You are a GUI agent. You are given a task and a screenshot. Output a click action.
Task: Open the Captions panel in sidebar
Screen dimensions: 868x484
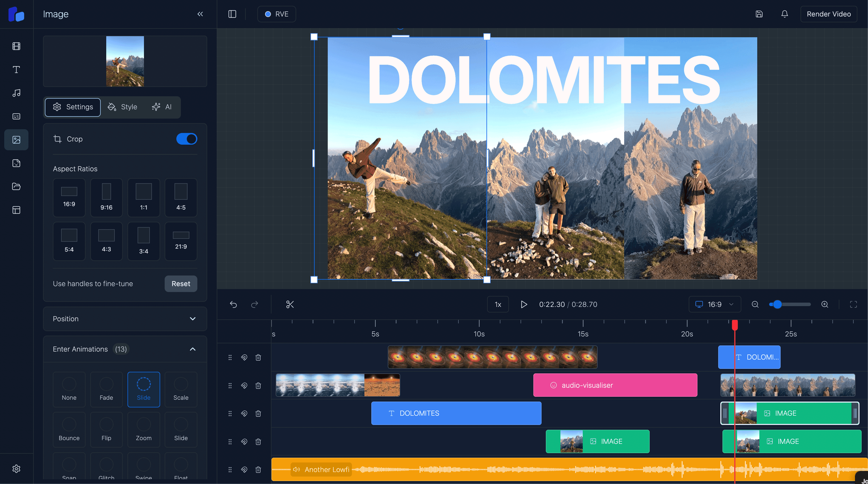(x=16, y=116)
